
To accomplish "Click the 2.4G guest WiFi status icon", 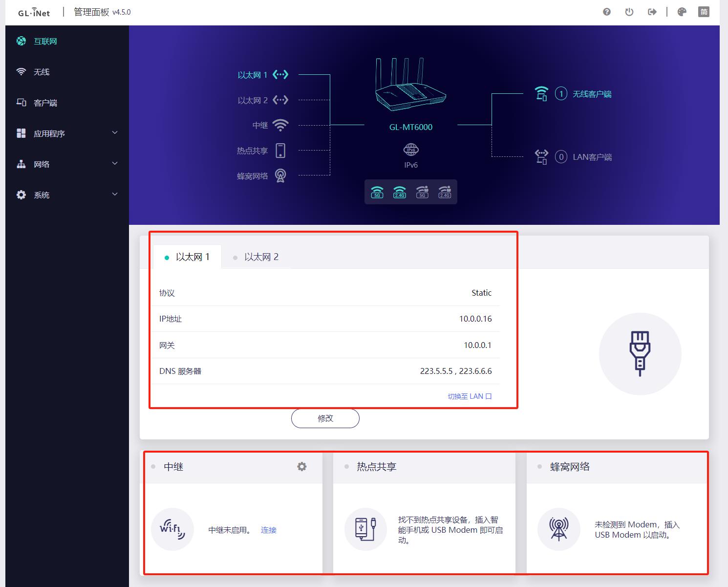I will pyautogui.click(x=445, y=192).
